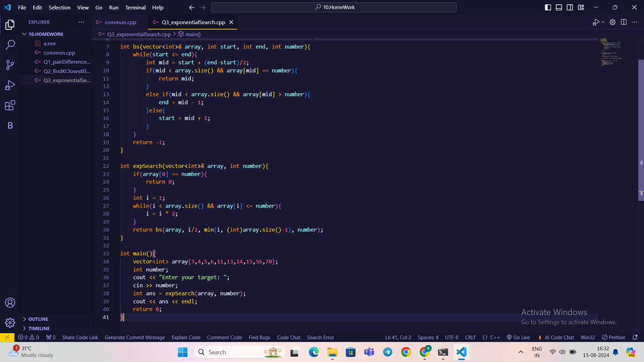Open editor More Actions ellipsis
Viewport: 644px width, 362px height.
click(635, 22)
